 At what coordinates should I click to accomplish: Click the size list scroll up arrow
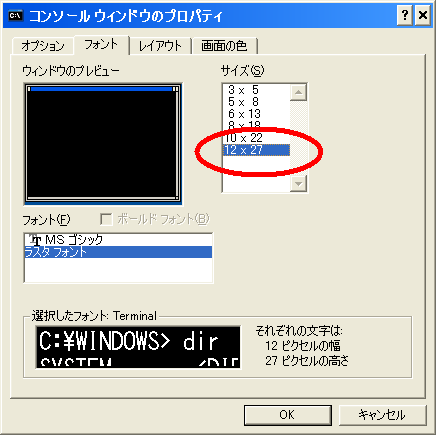[298, 92]
